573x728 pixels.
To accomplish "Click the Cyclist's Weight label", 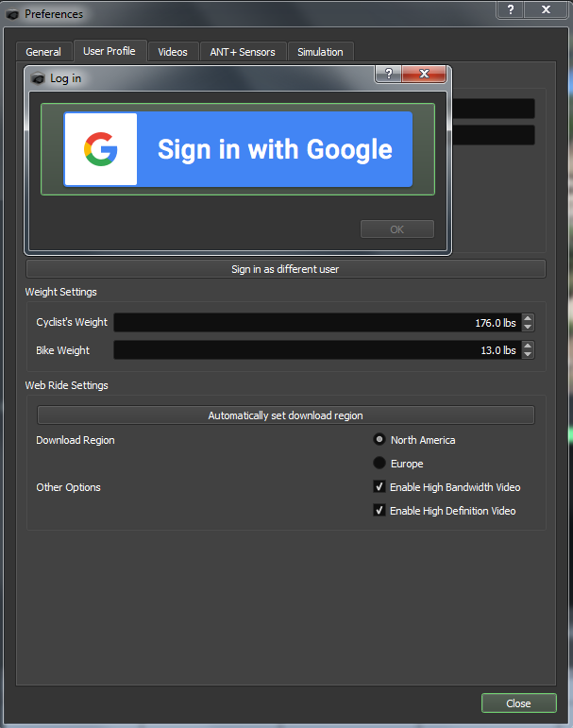I will (x=72, y=322).
